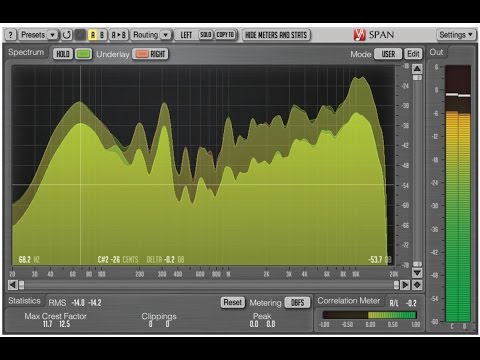Click the Max Crest Factor 11.7 value
The width and height of the screenshot is (480, 360).
tap(48, 324)
